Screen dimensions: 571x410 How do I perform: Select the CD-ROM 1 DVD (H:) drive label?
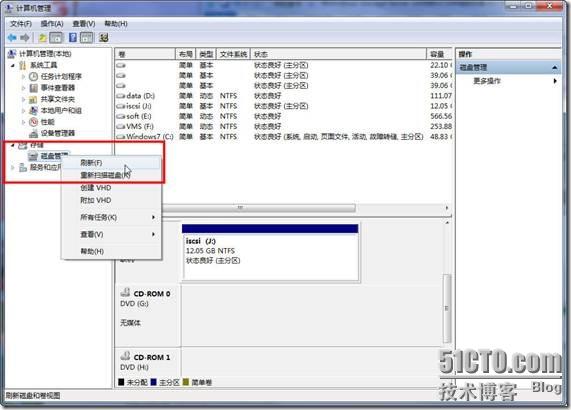[147, 362]
